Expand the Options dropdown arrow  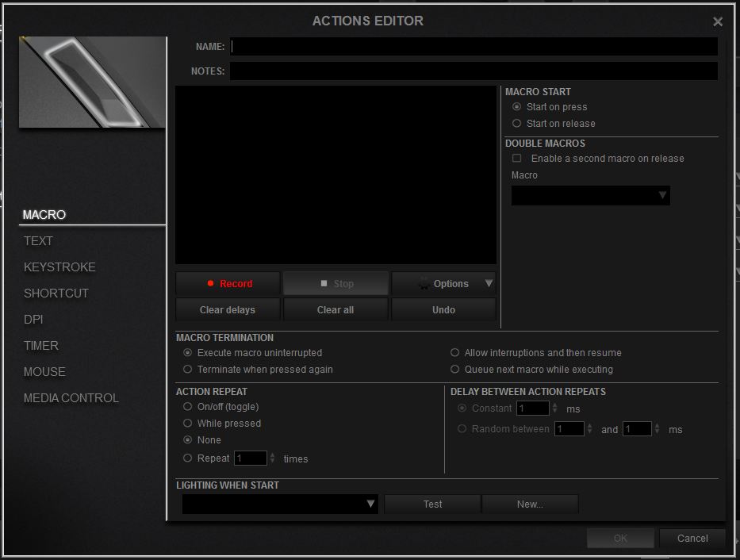tap(489, 283)
